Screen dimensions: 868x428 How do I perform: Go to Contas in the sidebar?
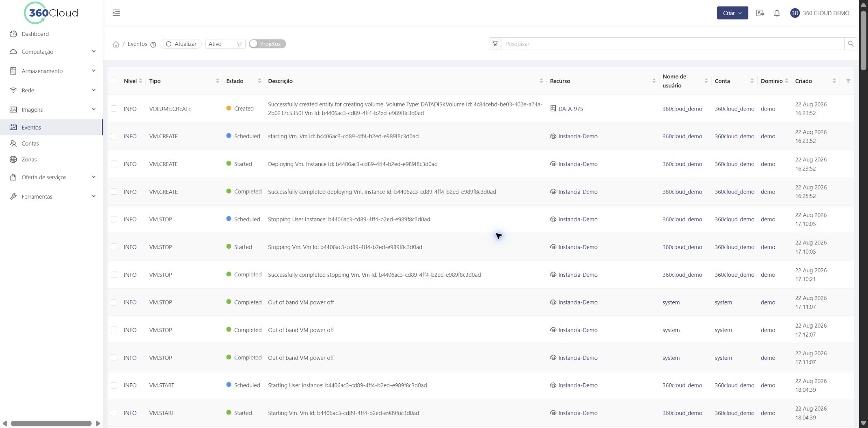point(51,143)
